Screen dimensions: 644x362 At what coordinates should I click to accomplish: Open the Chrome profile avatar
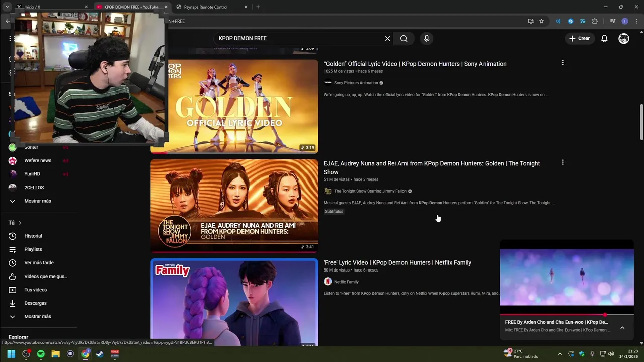625,21
